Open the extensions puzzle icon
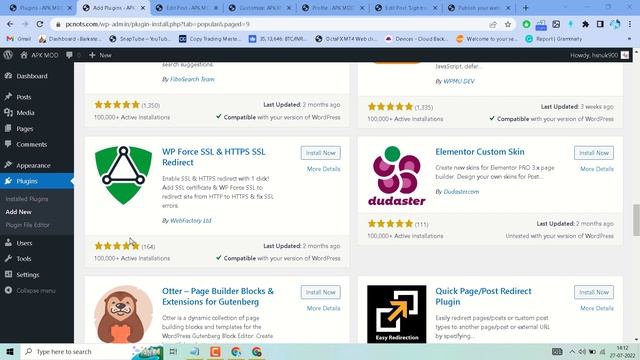Image resolution: width=640 pixels, height=360 pixels. [585, 24]
